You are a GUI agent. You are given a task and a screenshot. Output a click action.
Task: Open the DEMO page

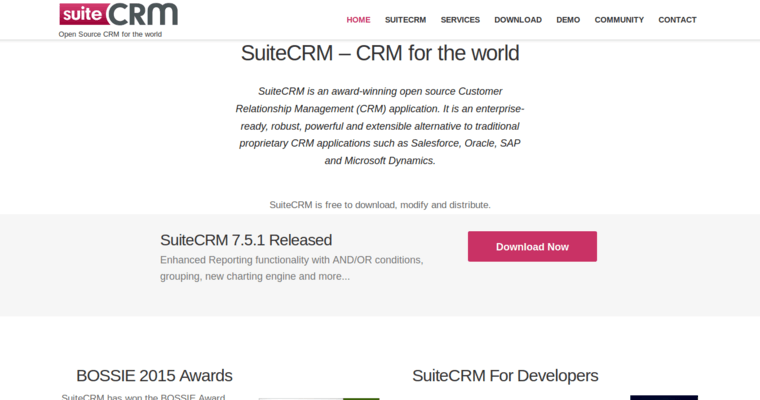click(x=568, y=20)
